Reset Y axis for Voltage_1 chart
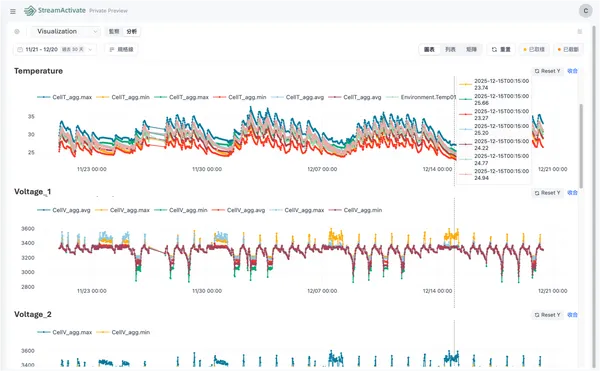 click(548, 193)
